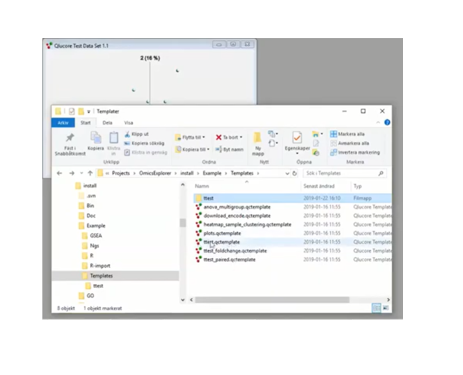Click Invertera markering
This screenshot has width=463, height=375.
[x=355, y=152]
